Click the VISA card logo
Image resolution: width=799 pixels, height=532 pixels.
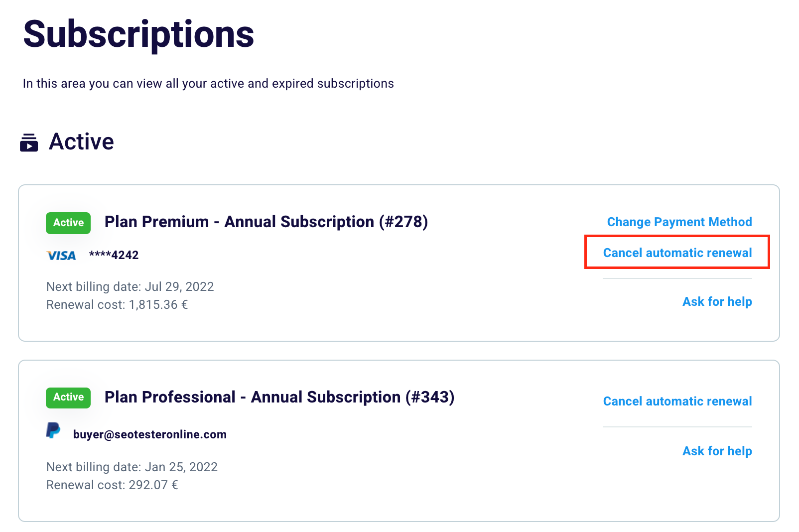(61, 256)
